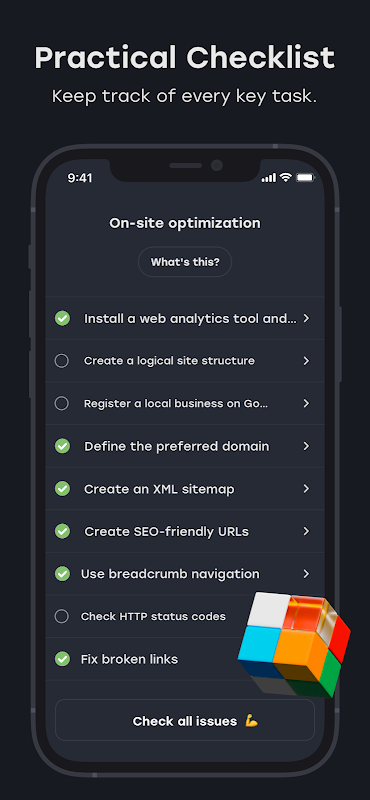Tap the cellular signal bars icon
Screen dimensions: 370x800
(x=268, y=178)
